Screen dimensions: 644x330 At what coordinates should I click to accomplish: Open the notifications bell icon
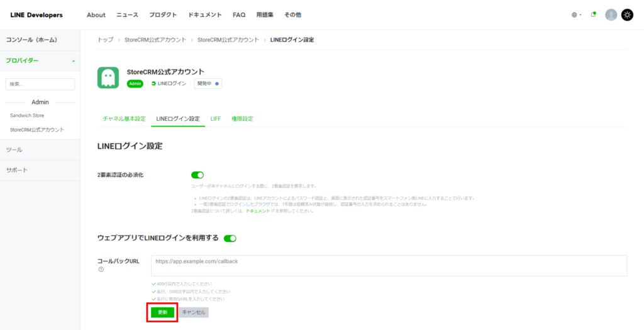[x=593, y=15]
